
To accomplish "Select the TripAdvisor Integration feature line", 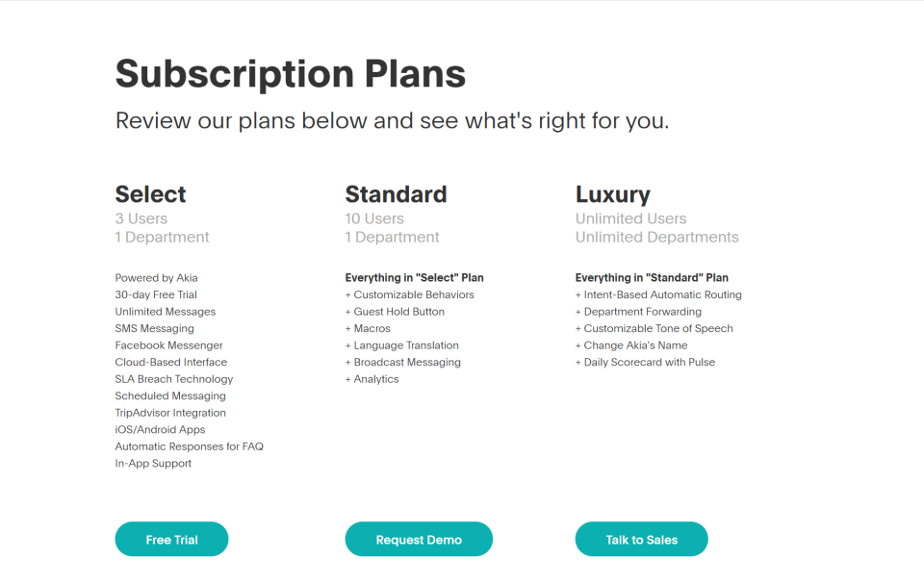I will (170, 413).
